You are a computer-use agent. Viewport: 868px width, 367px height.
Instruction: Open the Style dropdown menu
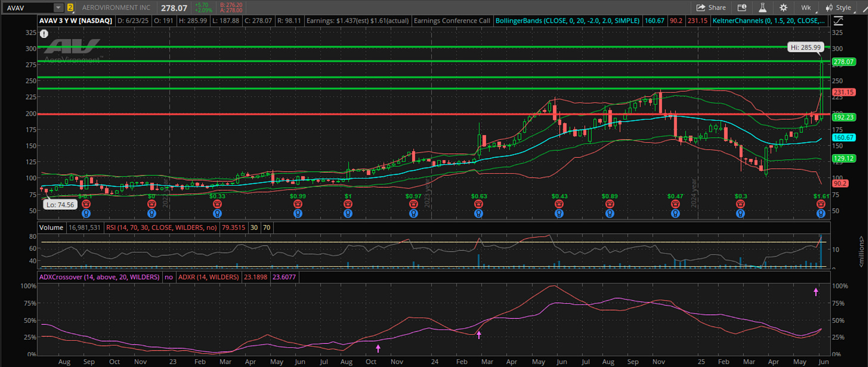pos(839,8)
